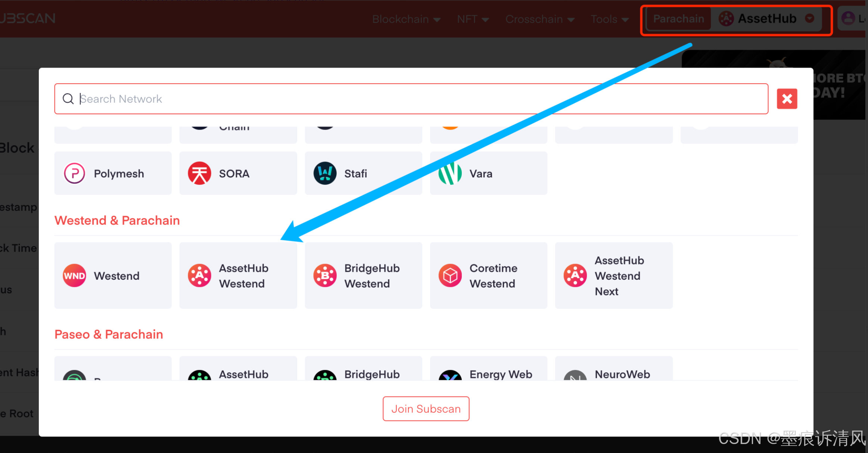
Task: Click the AssetHub Westend Next logo icon
Action: [x=575, y=276]
